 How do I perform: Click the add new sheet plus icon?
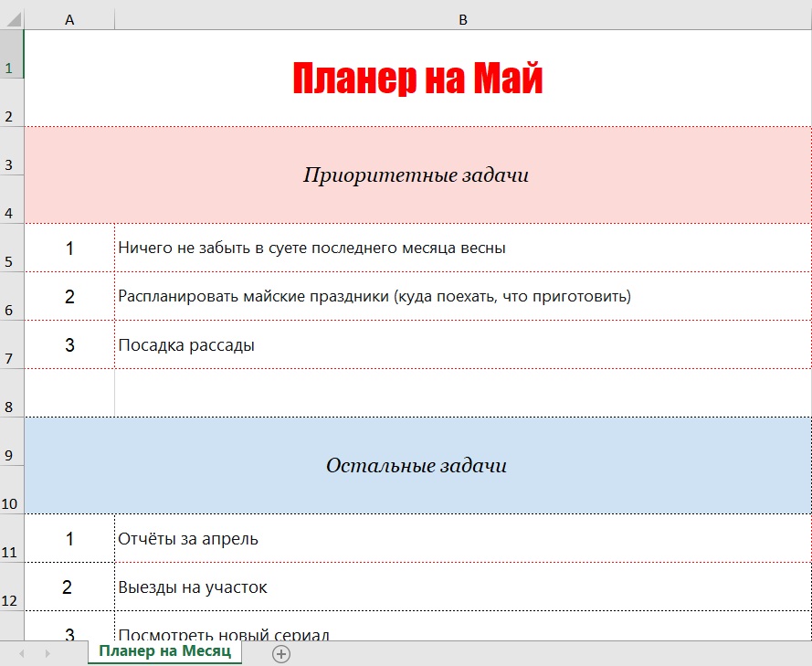pyautogui.click(x=281, y=653)
